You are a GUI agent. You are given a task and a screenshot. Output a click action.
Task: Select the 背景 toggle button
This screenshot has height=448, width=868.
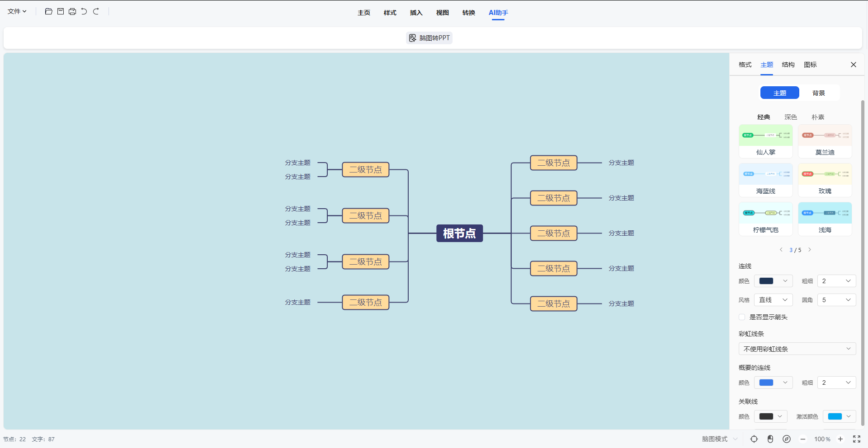(819, 93)
